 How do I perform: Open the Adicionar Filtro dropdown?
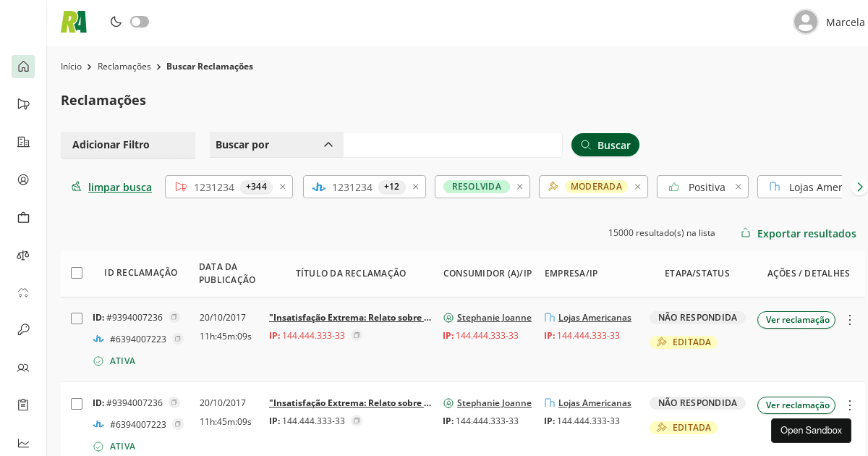(x=128, y=145)
